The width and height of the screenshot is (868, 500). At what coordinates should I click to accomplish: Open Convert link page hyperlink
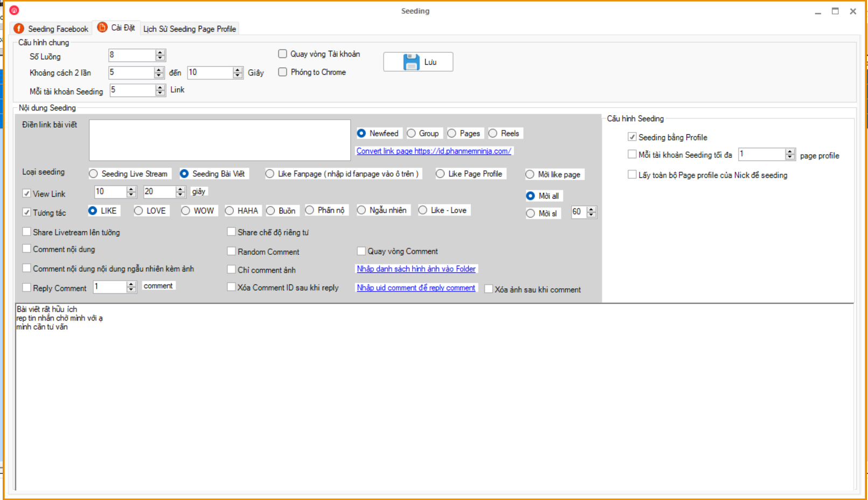434,151
